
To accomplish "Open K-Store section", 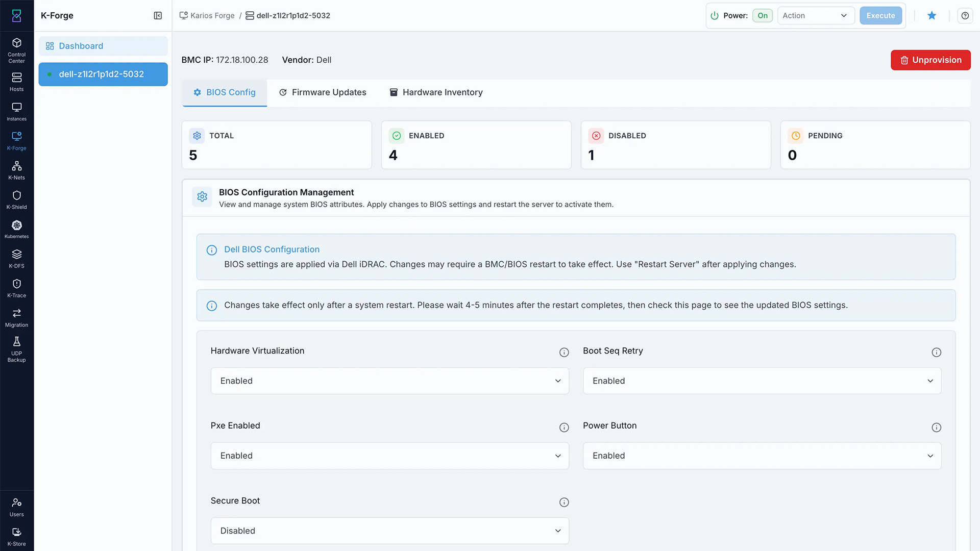I will point(17,537).
